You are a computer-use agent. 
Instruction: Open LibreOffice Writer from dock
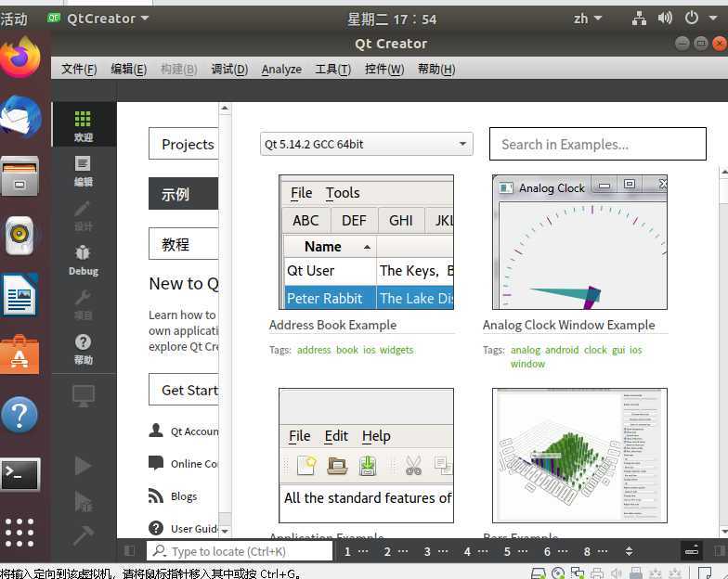point(20,295)
